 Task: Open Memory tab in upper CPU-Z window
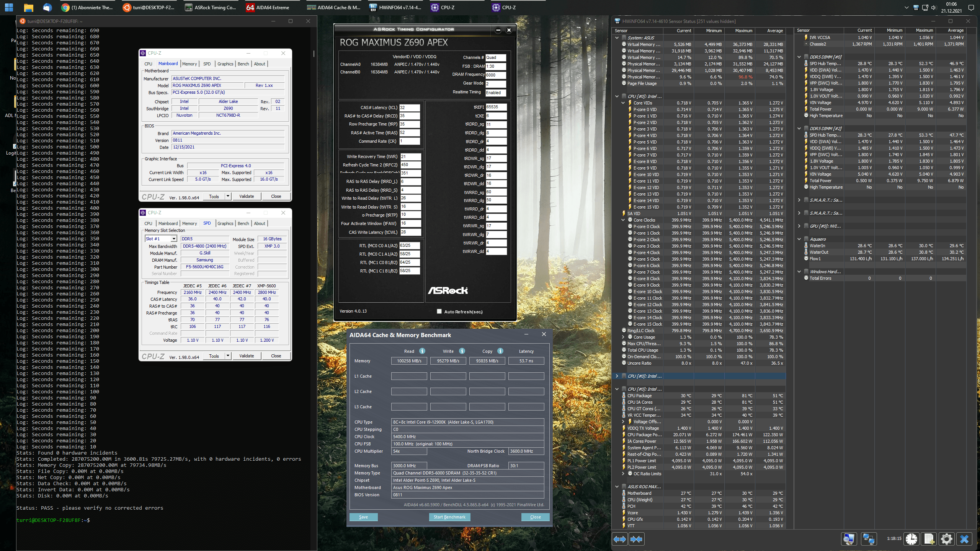pos(189,64)
